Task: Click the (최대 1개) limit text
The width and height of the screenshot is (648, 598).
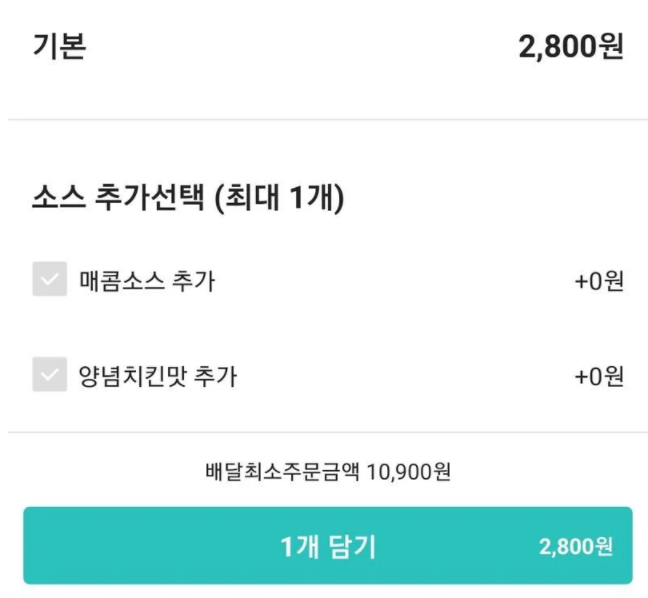Action: 277,199
